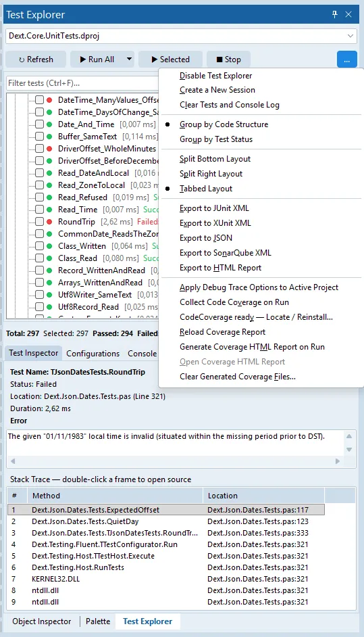Check the Date_And_Time test checkbox
The width and height of the screenshot is (364, 637).
click(x=39, y=124)
